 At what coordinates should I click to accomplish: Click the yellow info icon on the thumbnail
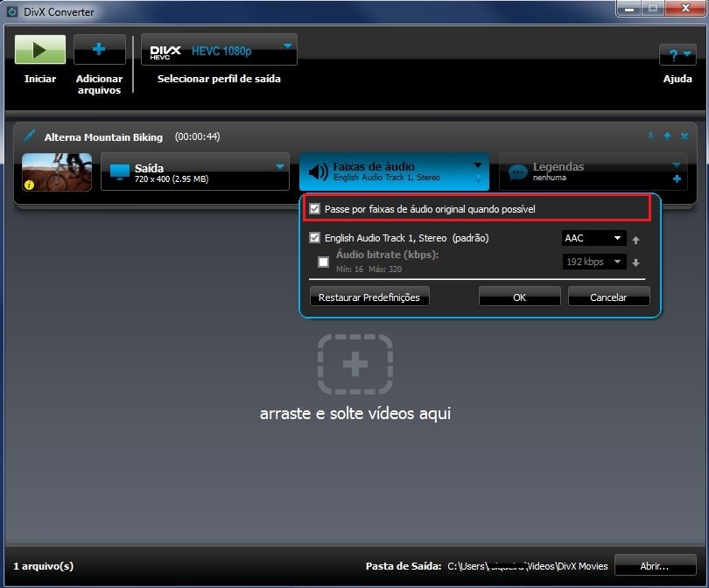coord(30,185)
